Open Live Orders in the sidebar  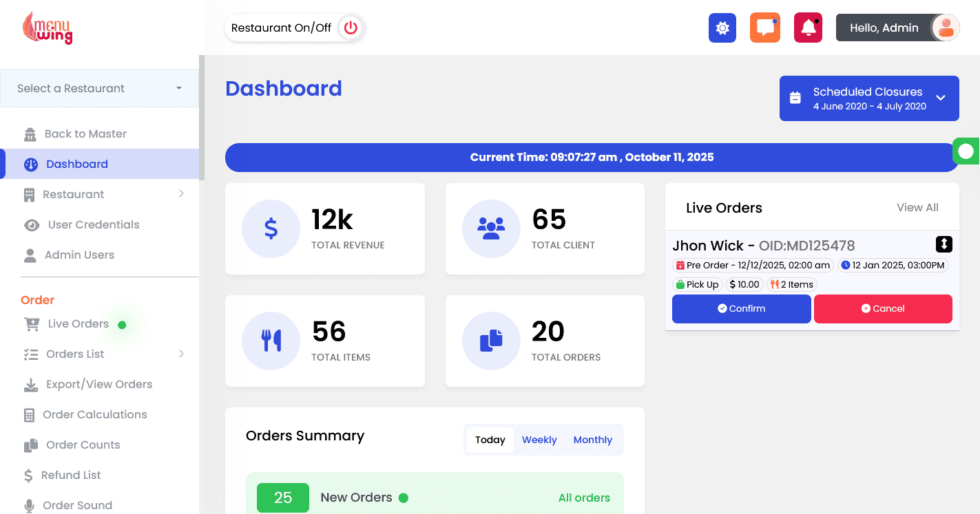click(x=78, y=323)
